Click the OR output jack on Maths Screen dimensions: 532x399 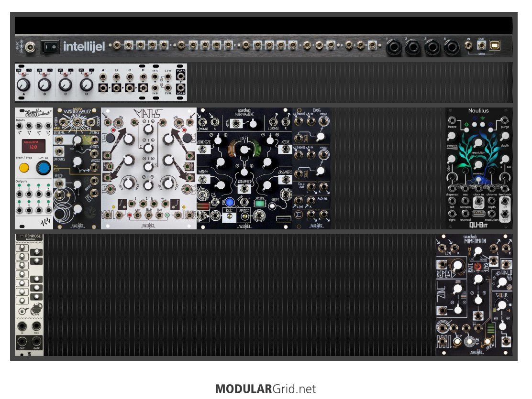(137, 215)
